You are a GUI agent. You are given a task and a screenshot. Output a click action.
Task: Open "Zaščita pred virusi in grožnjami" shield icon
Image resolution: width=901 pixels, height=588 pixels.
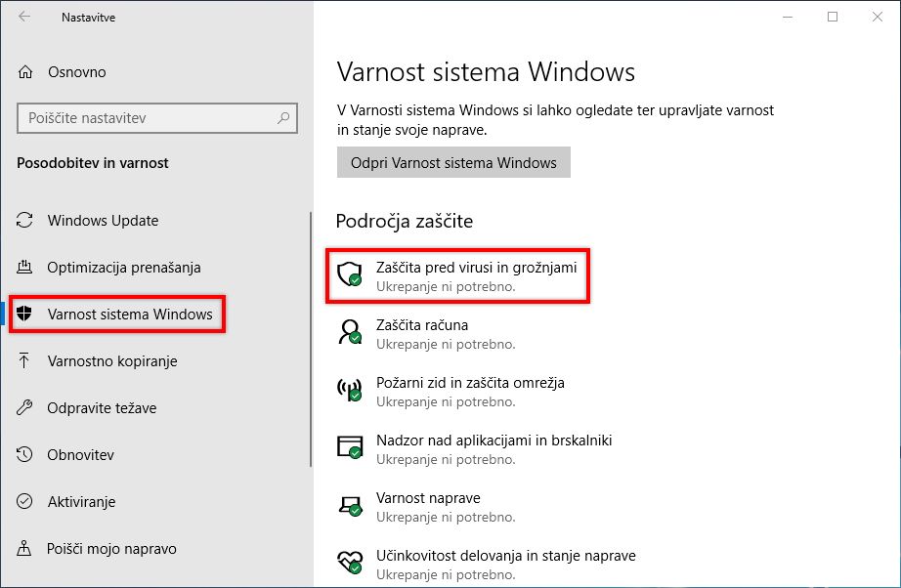[350, 273]
